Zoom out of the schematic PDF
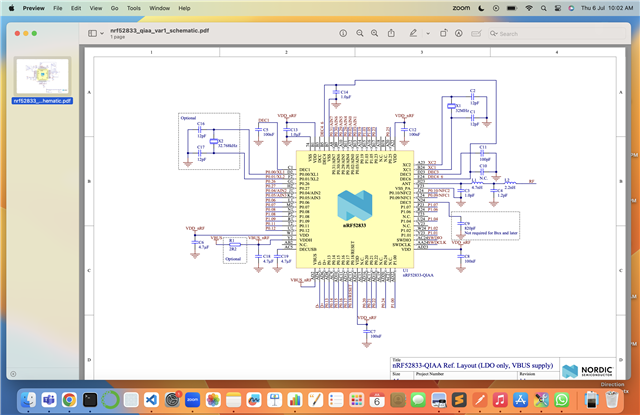 click(360, 33)
